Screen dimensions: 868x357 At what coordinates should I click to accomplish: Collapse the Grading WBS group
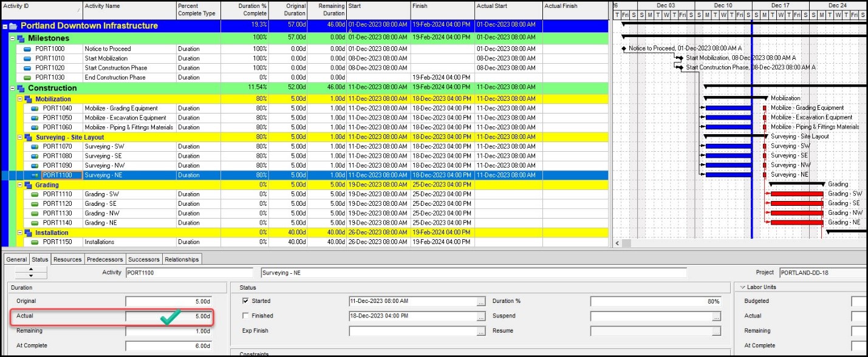tap(19, 185)
